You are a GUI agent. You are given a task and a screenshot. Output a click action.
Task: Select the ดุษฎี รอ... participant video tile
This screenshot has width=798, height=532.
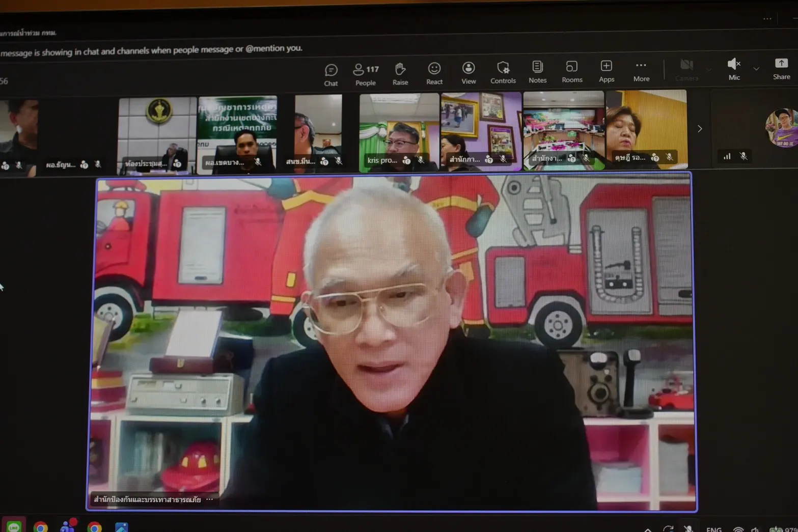[647, 129]
